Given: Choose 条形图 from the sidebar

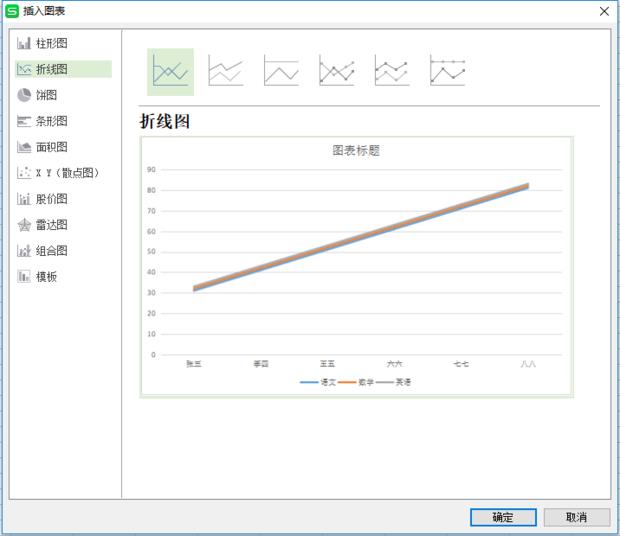Looking at the screenshot, I should click(51, 121).
